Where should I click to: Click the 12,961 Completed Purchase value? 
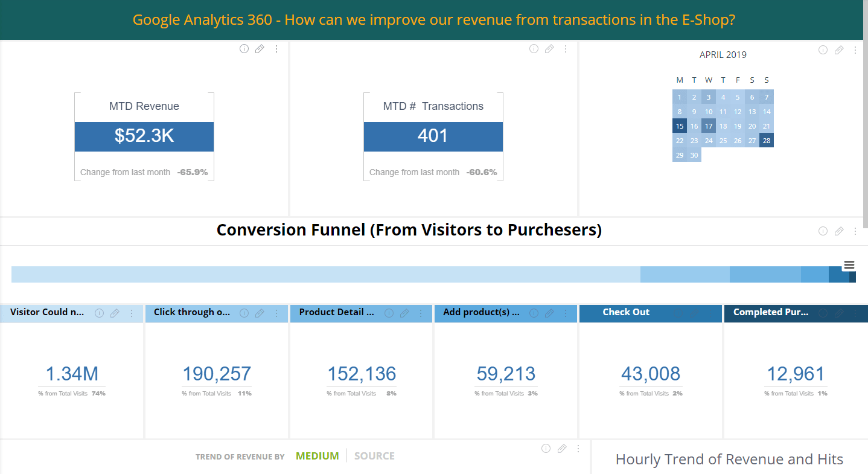pyautogui.click(x=795, y=374)
